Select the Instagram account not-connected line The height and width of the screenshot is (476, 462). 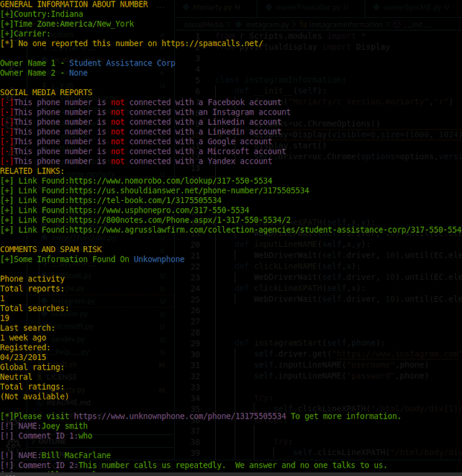tap(145, 112)
